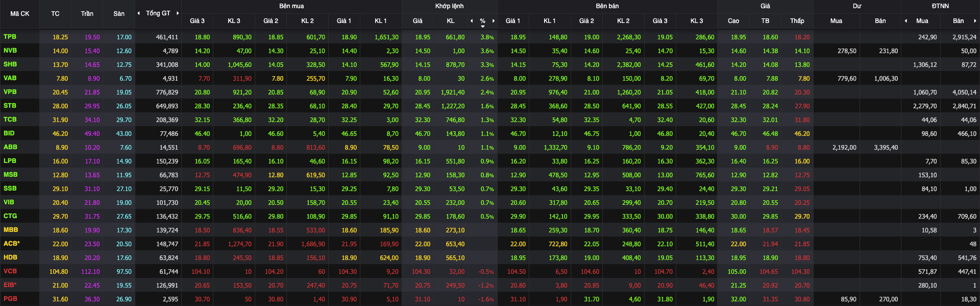The width and height of the screenshot is (980, 306).
Task: Open the NVB stock ticker
Action: [10, 51]
